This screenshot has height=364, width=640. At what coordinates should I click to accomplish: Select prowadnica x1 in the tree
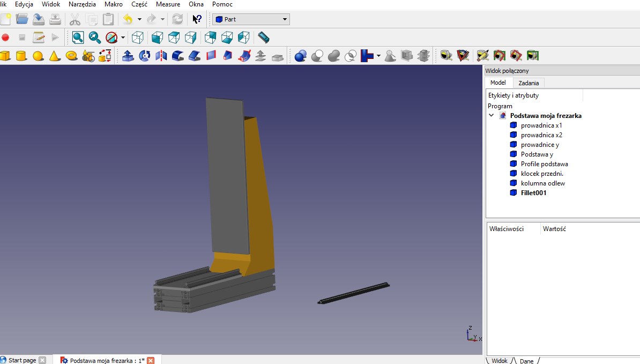tap(541, 125)
